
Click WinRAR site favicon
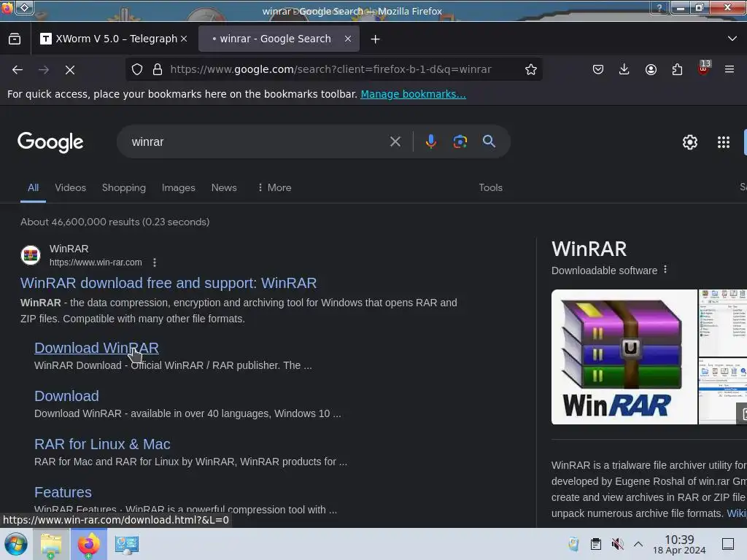coord(31,255)
